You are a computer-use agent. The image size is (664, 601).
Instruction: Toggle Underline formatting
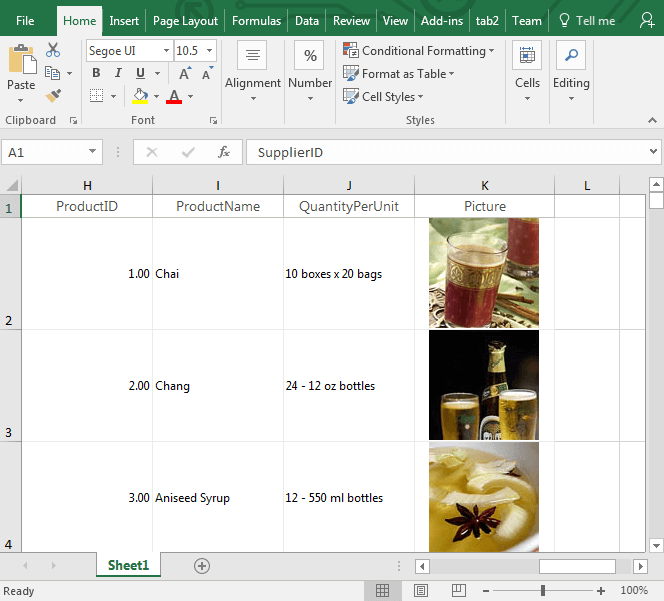pos(140,73)
